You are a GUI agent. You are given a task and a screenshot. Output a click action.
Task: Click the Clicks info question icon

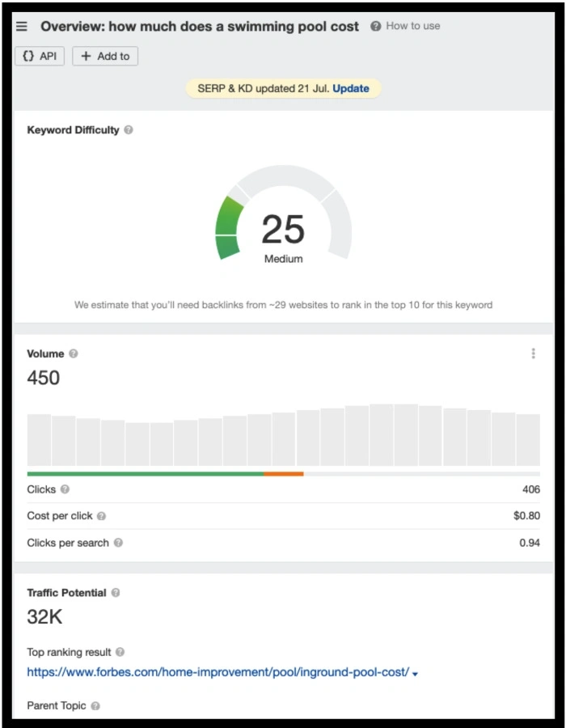(x=65, y=489)
